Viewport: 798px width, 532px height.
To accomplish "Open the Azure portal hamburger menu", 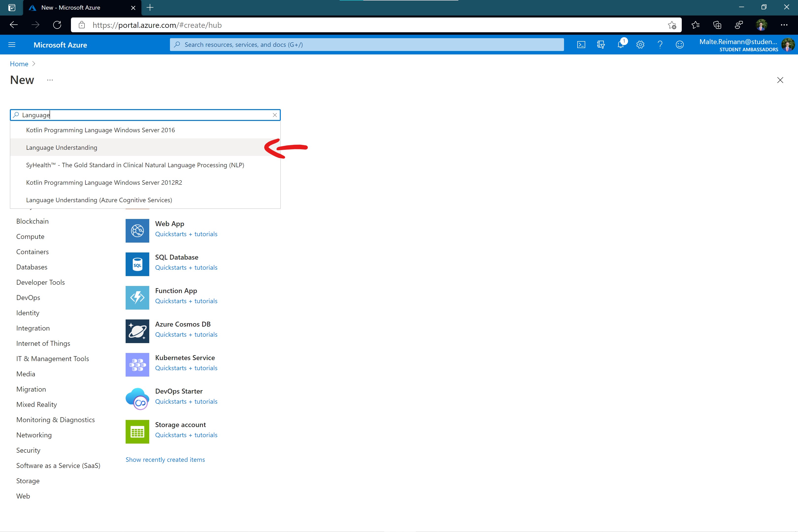I will pos(12,44).
